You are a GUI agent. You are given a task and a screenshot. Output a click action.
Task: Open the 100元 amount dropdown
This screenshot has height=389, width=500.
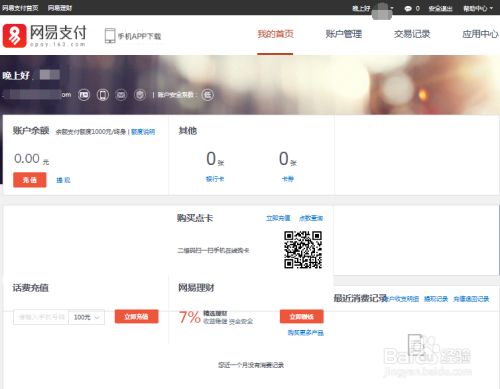click(87, 317)
